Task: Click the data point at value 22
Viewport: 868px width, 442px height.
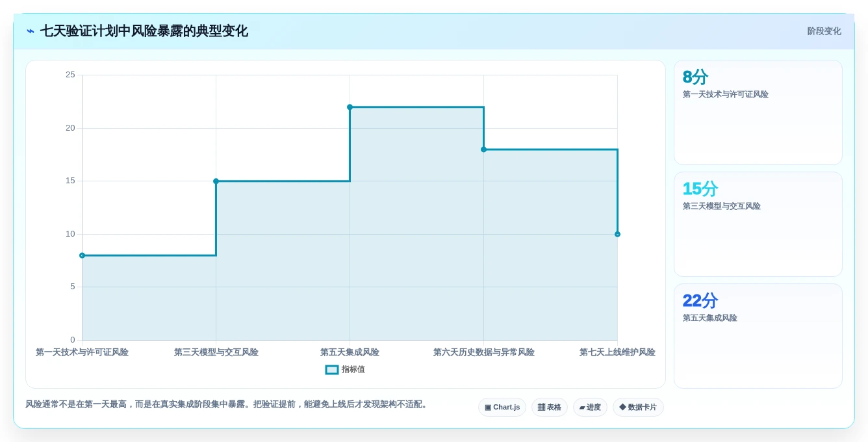Action: click(x=350, y=107)
